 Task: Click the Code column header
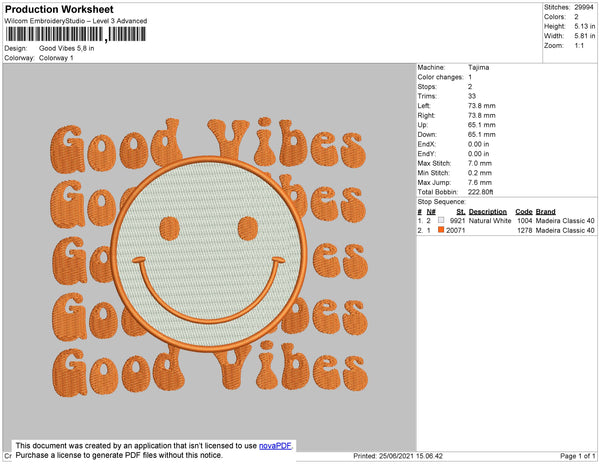tap(523, 211)
